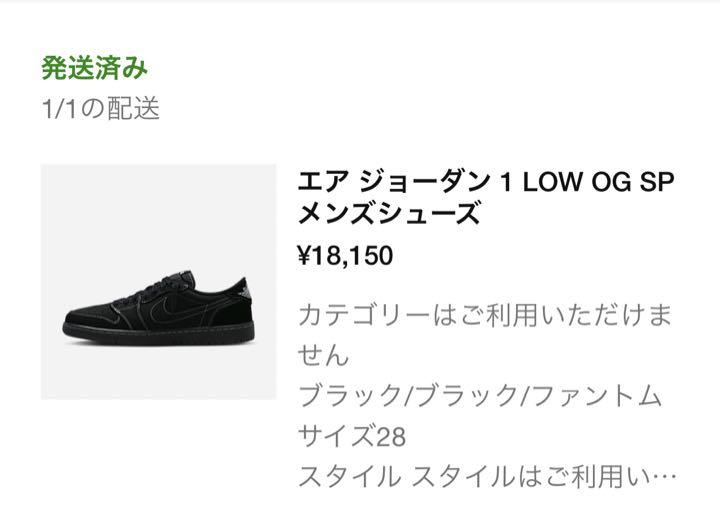Open the エア ジョーダン 1 LOW OG SP title
This screenshot has width=720, height=509.
click(486, 181)
